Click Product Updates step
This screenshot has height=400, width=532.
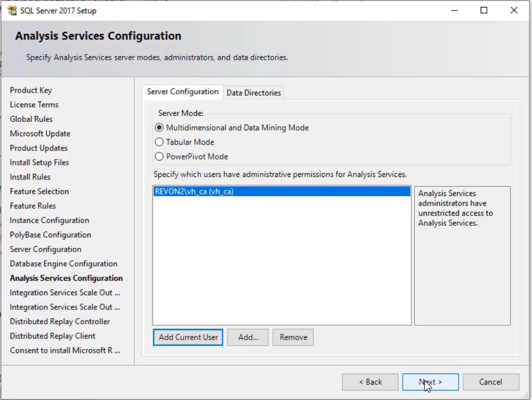point(39,148)
